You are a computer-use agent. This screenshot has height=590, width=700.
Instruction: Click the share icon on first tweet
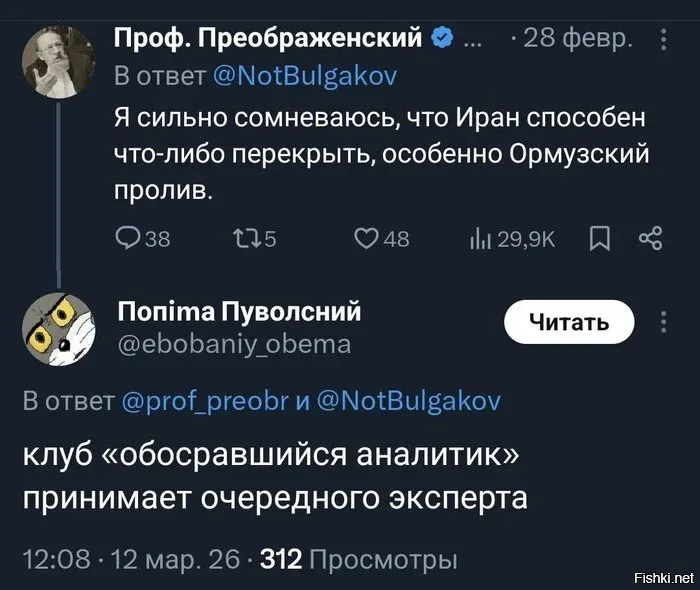click(x=650, y=238)
